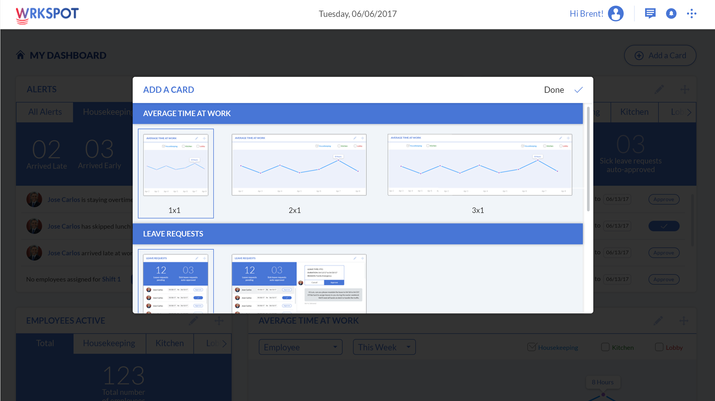Toggle the Lobby checkbox
The height and width of the screenshot is (401, 715).
pos(659,347)
